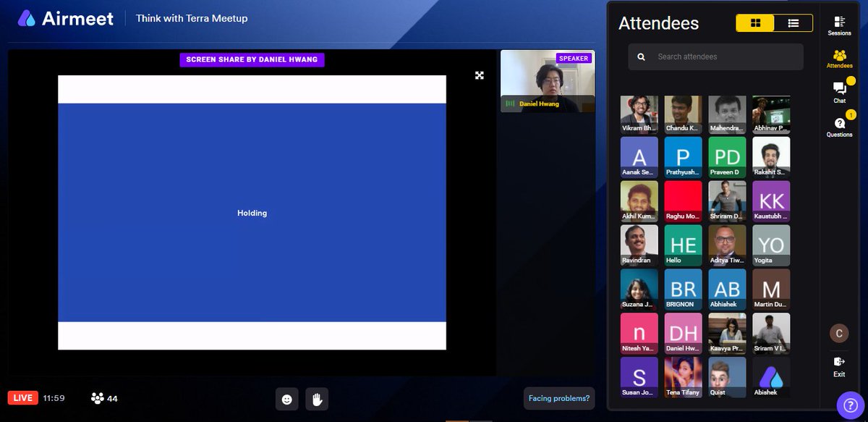Screen dimensions: 868x422
Task: Open attendee Suzana J... tile
Action: tap(639, 289)
